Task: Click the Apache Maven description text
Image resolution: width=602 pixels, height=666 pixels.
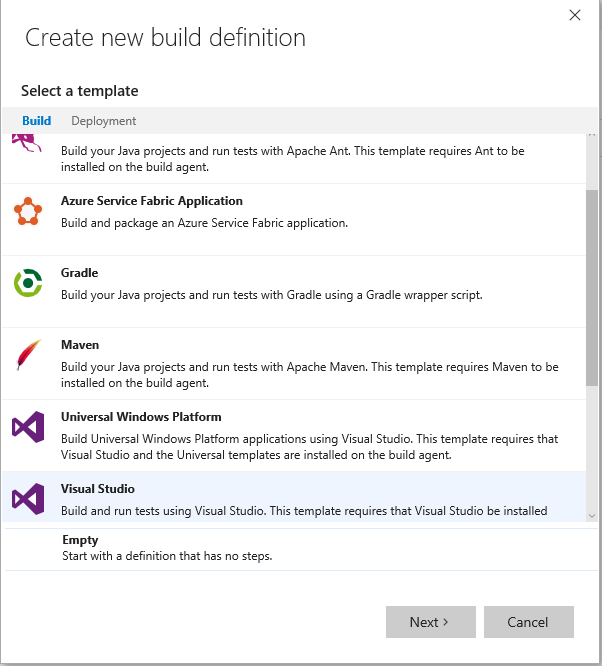Action: point(310,375)
